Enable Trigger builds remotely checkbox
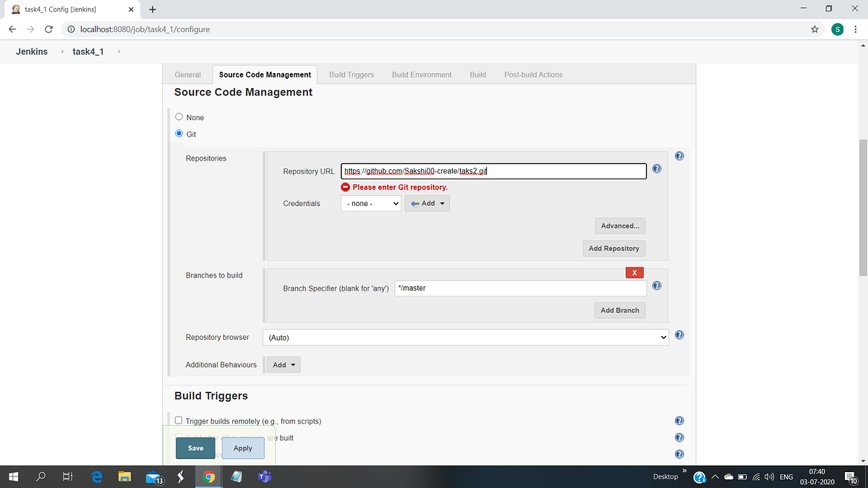868x488 pixels. pyautogui.click(x=178, y=420)
